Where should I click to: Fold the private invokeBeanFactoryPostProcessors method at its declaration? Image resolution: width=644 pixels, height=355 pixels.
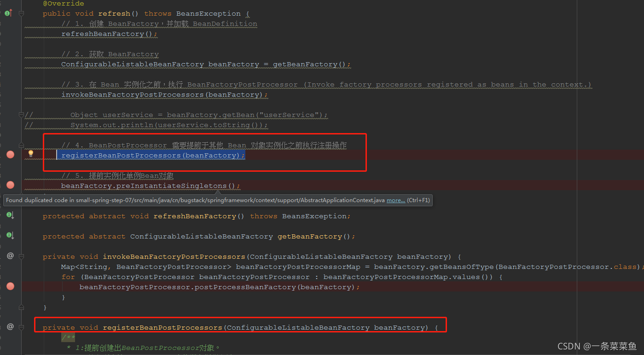pos(21,256)
